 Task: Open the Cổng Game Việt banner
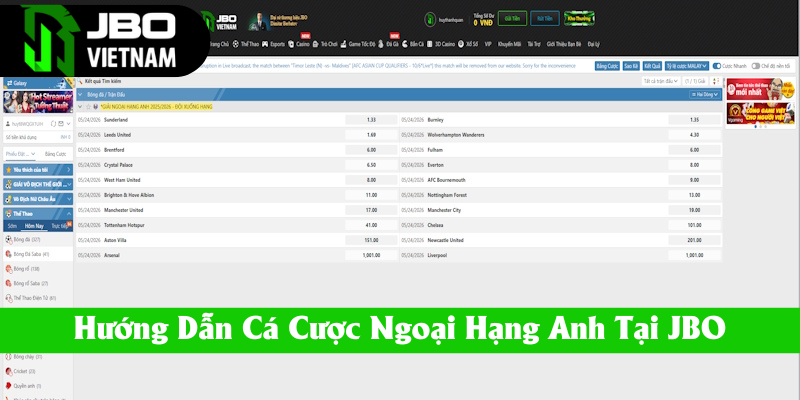tap(760, 113)
